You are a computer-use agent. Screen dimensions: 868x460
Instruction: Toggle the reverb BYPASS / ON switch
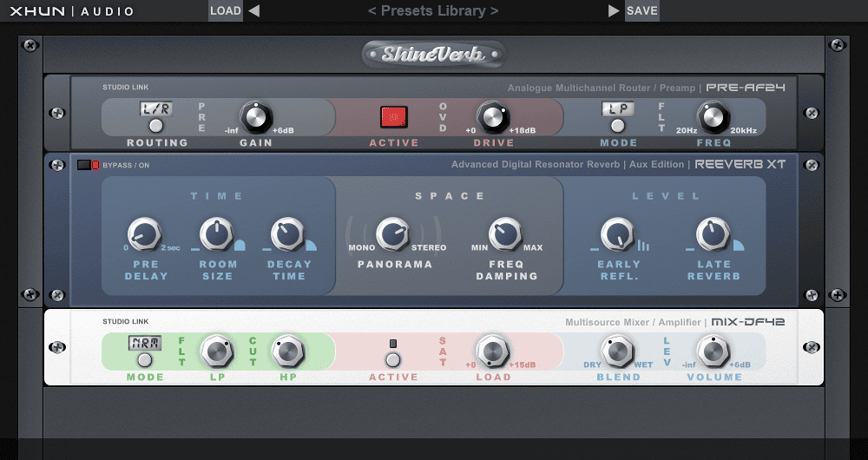[x=89, y=164]
